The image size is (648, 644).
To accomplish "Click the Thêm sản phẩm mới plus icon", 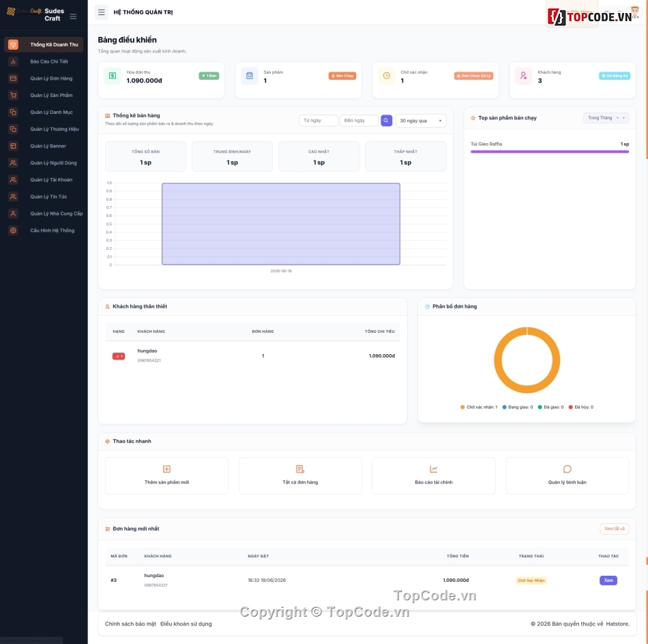I will pos(166,469).
